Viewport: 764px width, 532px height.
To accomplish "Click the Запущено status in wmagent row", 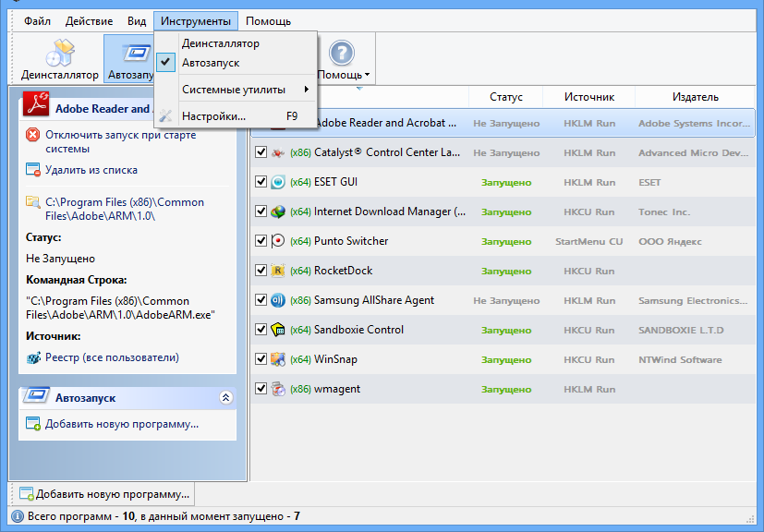I will click(506, 390).
